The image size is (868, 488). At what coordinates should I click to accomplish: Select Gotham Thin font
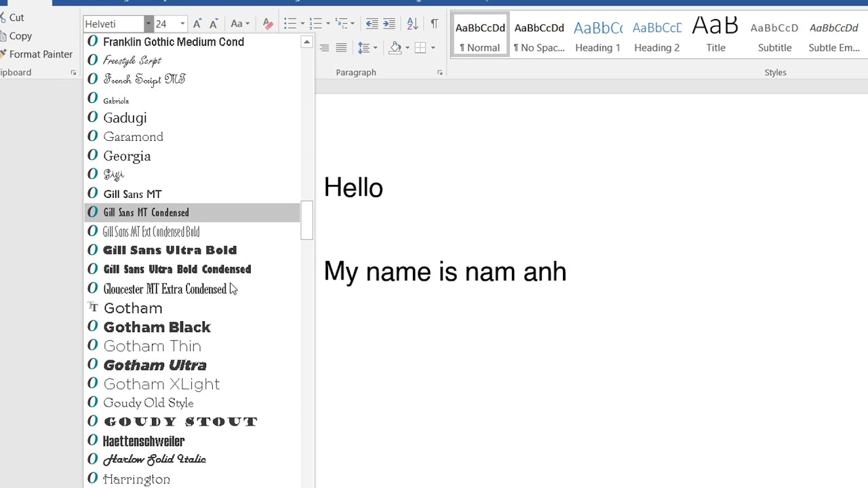point(192,346)
